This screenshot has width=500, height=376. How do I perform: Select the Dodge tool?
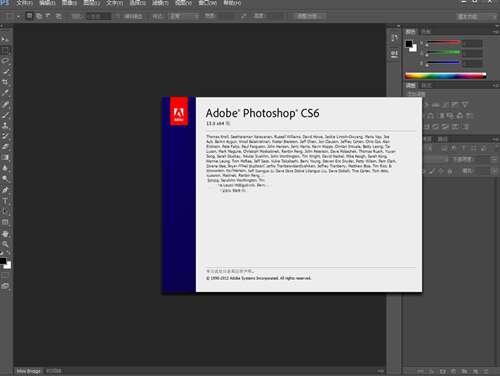tap(5, 179)
